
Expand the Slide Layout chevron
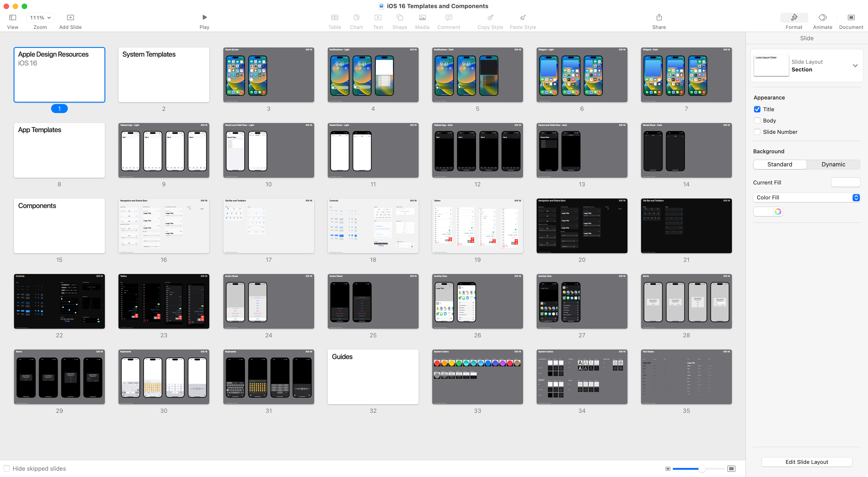coord(855,66)
